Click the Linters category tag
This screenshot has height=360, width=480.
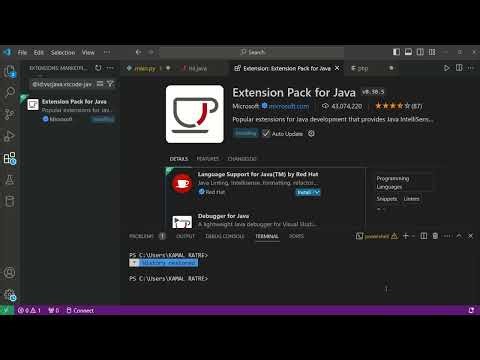point(411,199)
